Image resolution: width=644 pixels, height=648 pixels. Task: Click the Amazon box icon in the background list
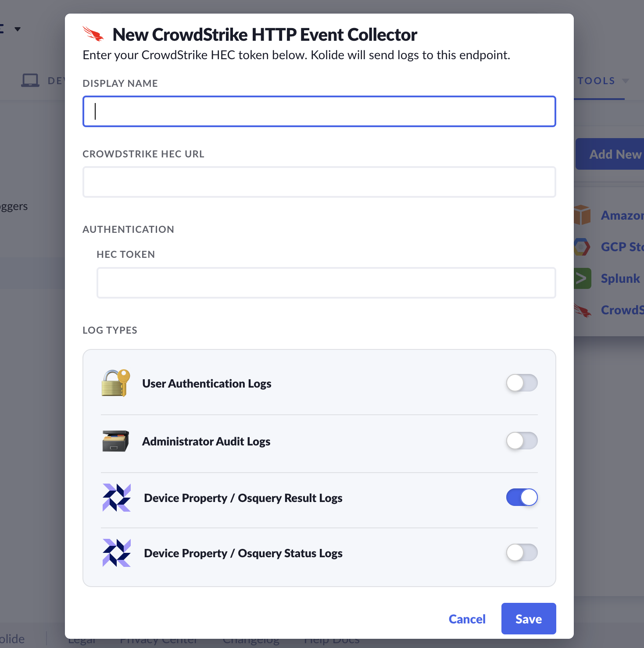click(x=582, y=215)
